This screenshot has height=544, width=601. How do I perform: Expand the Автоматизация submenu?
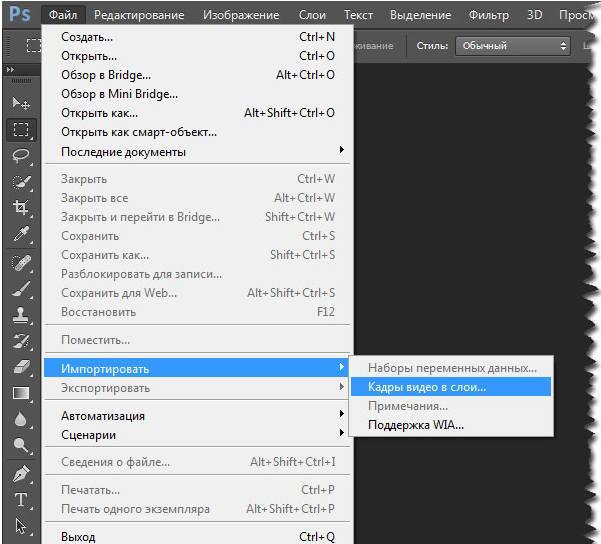(x=197, y=415)
